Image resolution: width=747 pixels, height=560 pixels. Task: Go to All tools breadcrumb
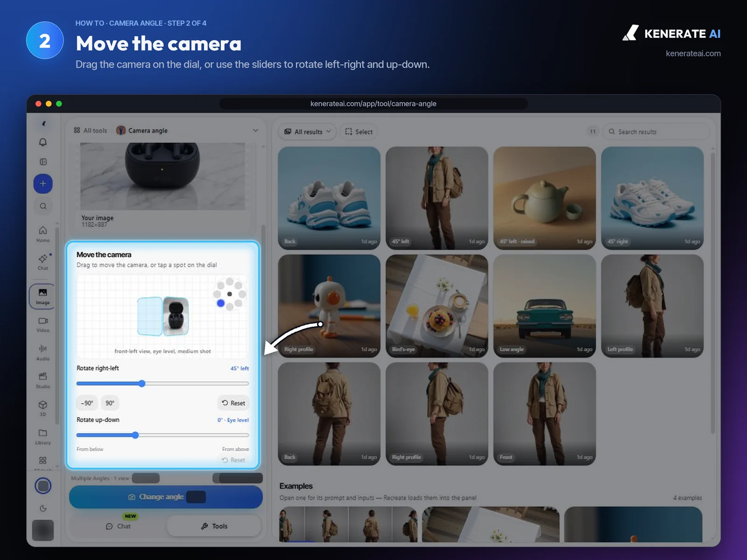(x=91, y=131)
